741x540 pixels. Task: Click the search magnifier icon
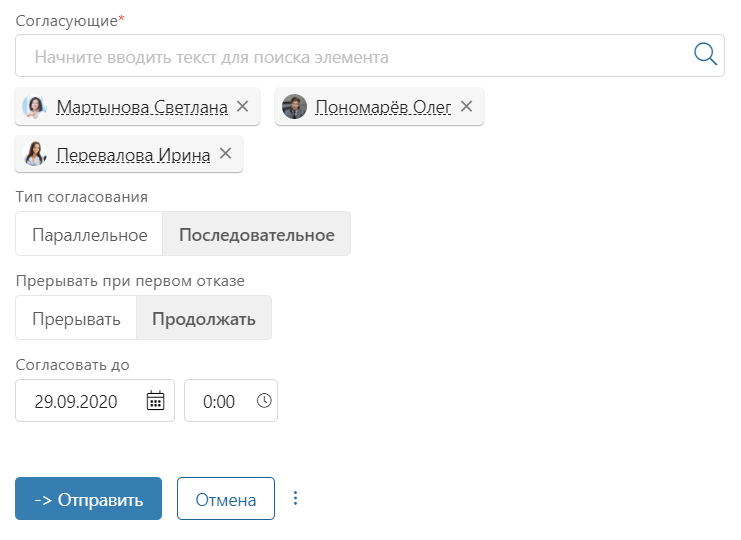tap(705, 54)
